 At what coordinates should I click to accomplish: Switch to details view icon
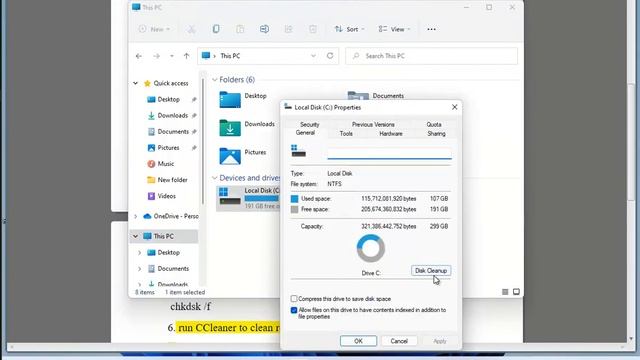505,292
